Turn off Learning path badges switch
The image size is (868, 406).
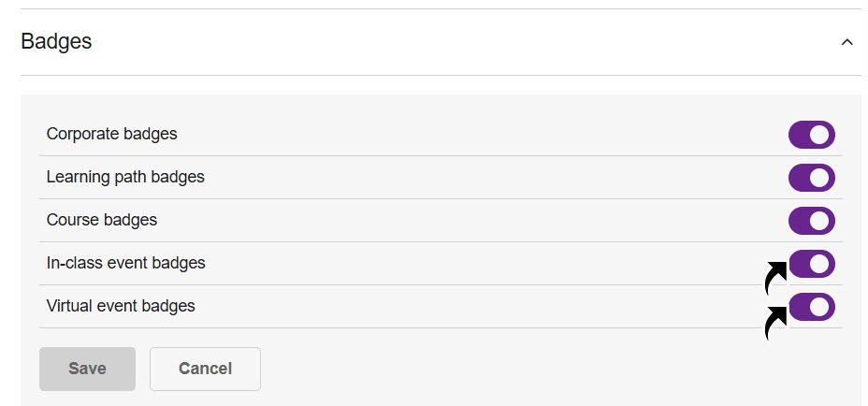[811, 178]
